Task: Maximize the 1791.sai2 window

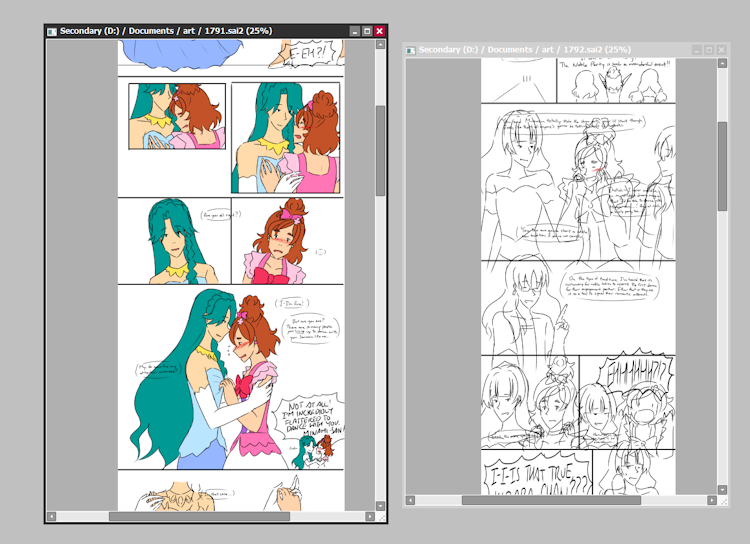Action: pyautogui.click(x=367, y=31)
